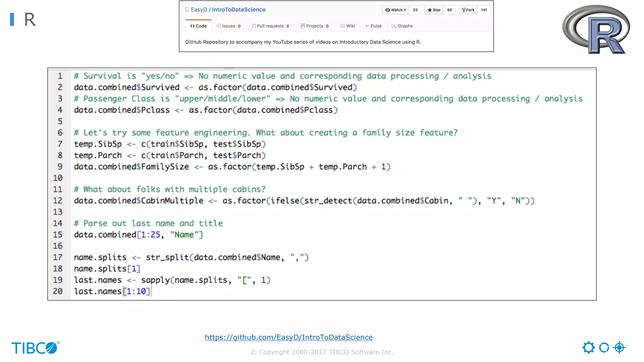Viewport: 644px width, 362px height.
Task: Click the copyright notice text
Action: pyautogui.click(x=322, y=352)
